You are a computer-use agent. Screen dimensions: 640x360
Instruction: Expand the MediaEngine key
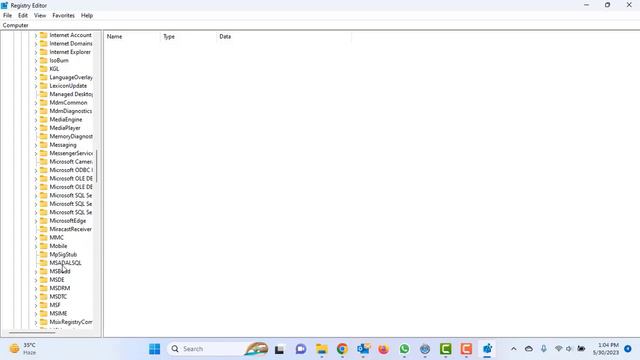click(36, 120)
